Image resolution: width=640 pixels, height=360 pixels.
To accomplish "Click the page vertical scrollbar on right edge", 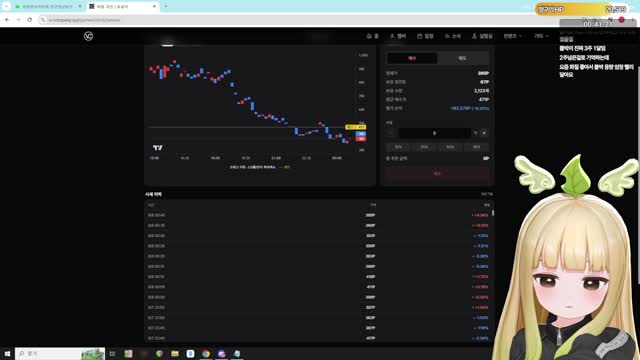I will pyautogui.click(x=638, y=176).
